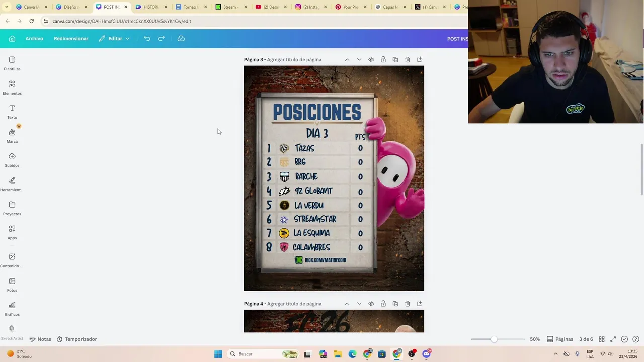Screen dimensions: 644x362
Task: Adjust the zoom slider handle
Action: (x=494, y=339)
